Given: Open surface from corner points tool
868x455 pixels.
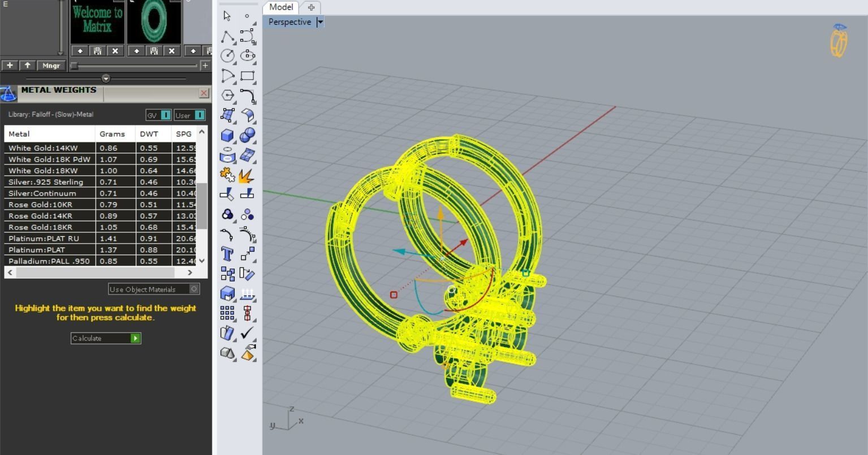Looking at the screenshot, I should [227, 115].
